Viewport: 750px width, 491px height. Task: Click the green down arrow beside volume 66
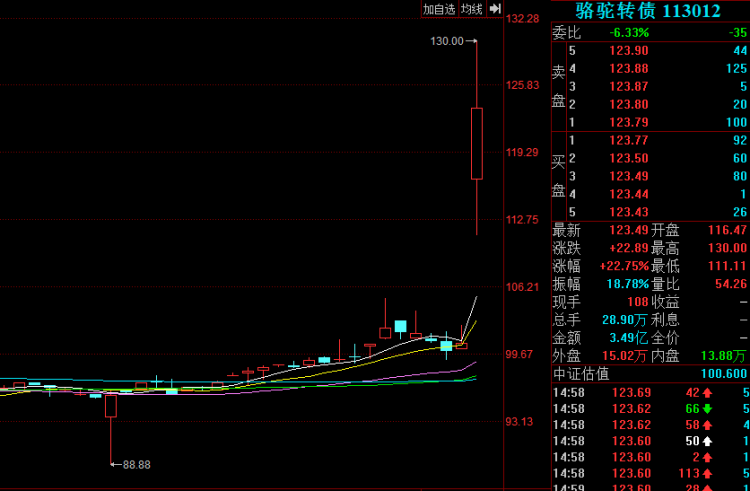(707, 409)
